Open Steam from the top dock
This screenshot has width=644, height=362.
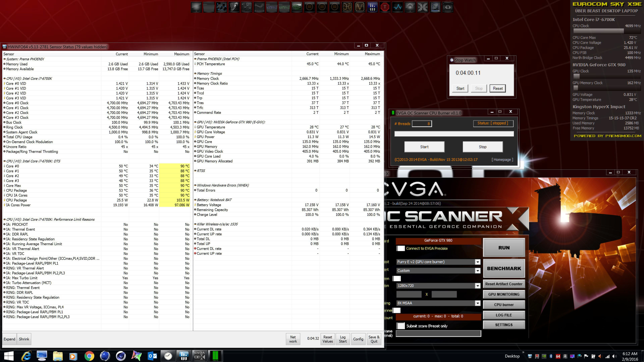(x=259, y=7)
